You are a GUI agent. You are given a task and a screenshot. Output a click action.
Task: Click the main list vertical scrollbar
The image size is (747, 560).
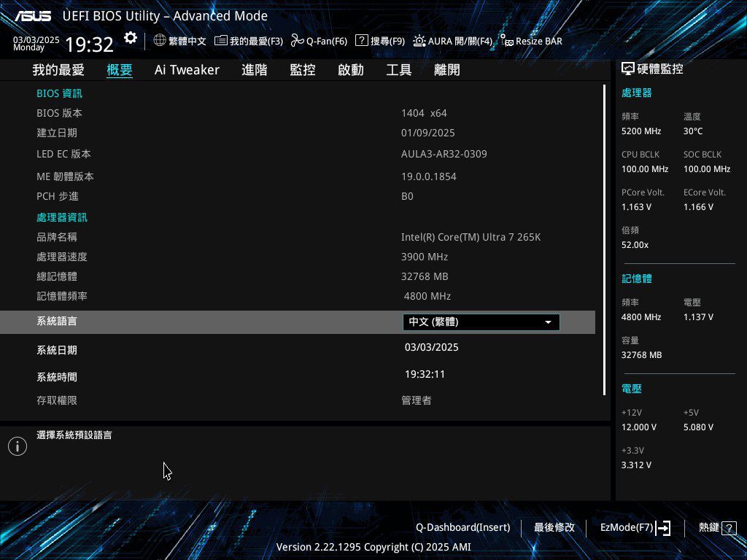coord(604,240)
